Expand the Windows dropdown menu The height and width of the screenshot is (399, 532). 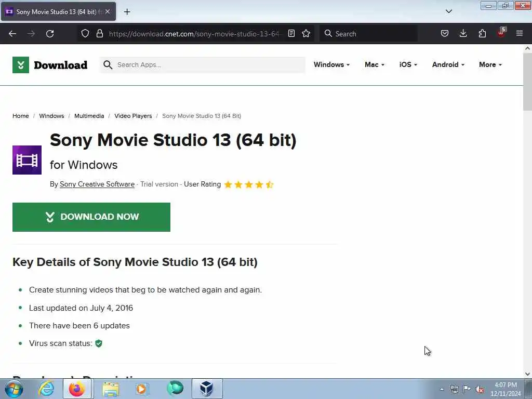[x=331, y=64]
